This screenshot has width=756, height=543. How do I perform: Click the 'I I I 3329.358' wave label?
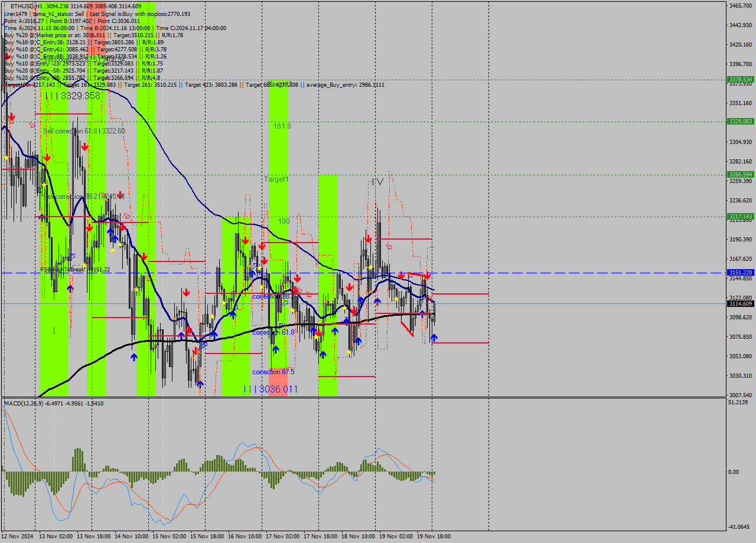click(x=73, y=96)
